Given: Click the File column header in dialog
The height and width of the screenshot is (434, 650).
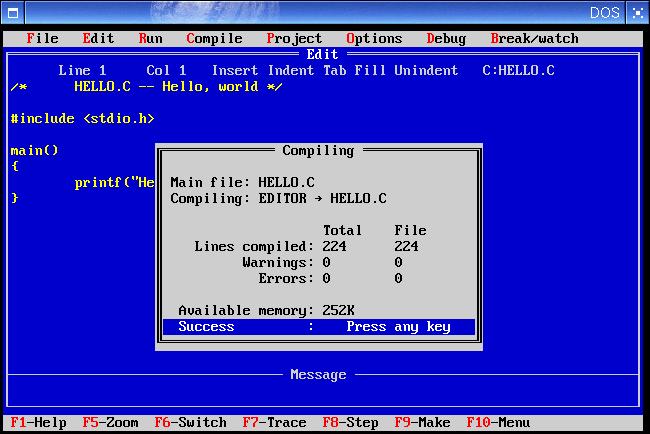Looking at the screenshot, I should pyautogui.click(x=410, y=230).
